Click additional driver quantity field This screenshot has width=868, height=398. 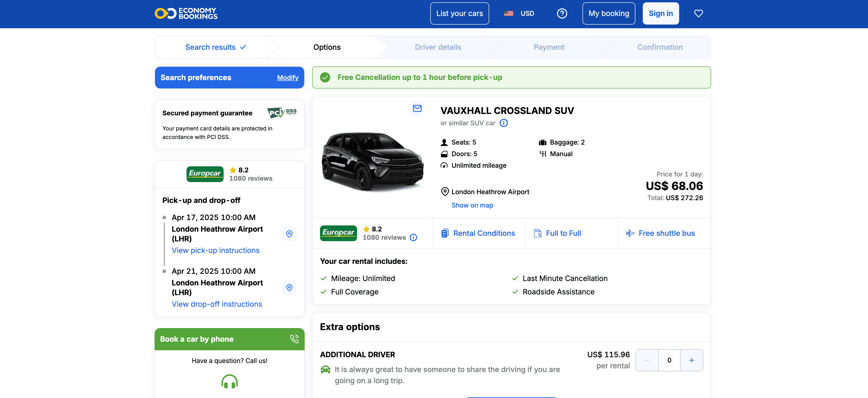click(669, 360)
